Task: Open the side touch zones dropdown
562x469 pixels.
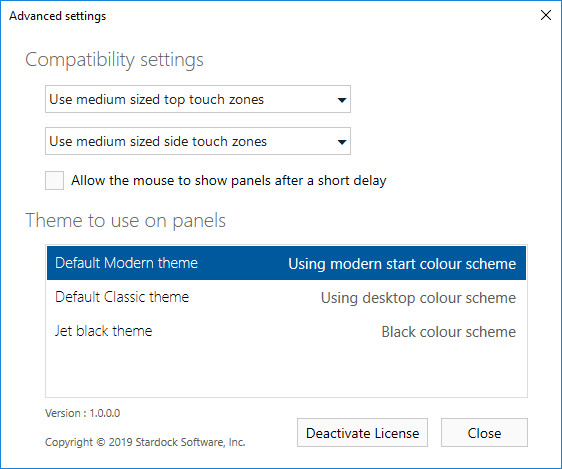Action: point(198,141)
